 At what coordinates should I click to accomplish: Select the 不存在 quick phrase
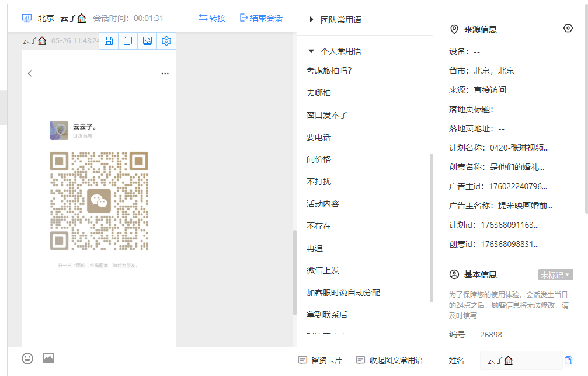point(319,226)
